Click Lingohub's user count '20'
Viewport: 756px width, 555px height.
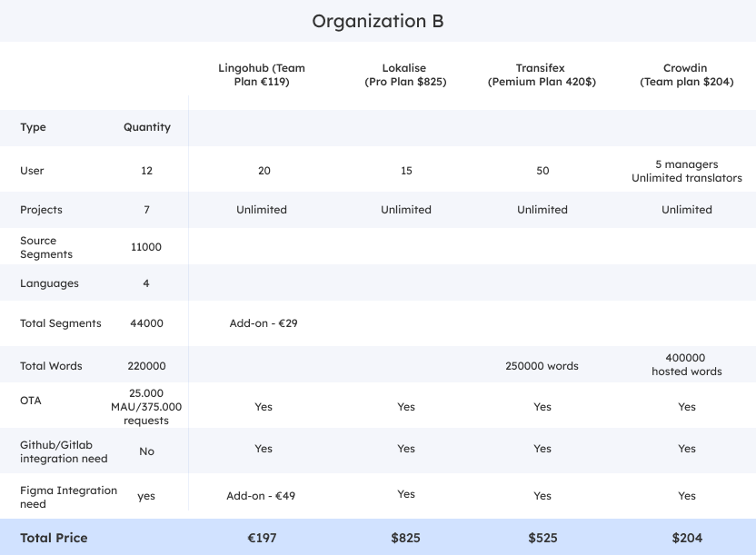tap(264, 171)
